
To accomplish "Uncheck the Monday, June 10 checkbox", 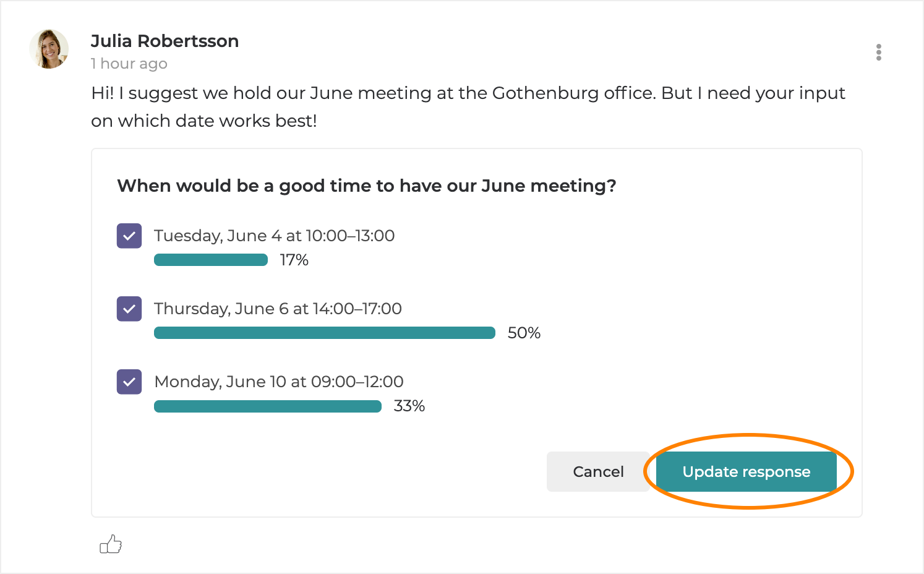I will point(129,382).
